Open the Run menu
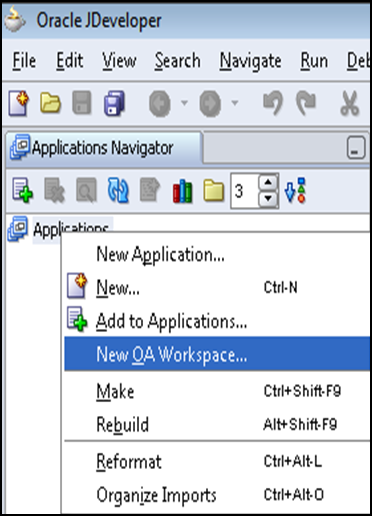The width and height of the screenshot is (372, 516). [x=314, y=61]
